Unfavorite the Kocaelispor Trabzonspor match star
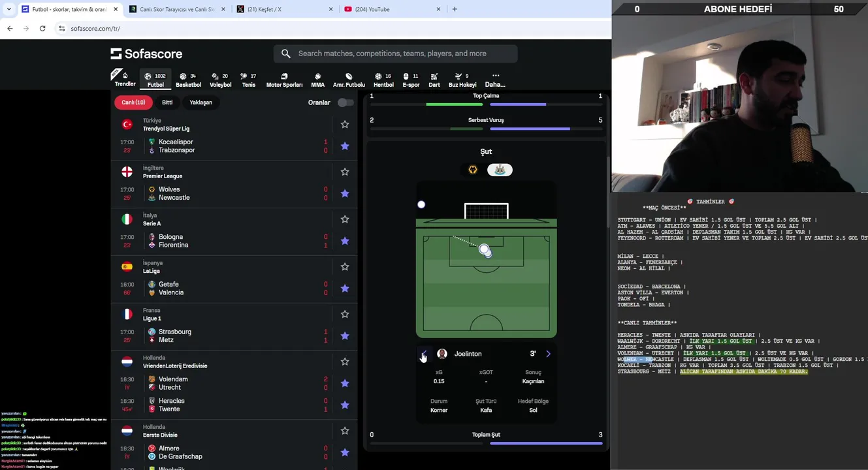This screenshot has height=470, width=868. point(345,146)
